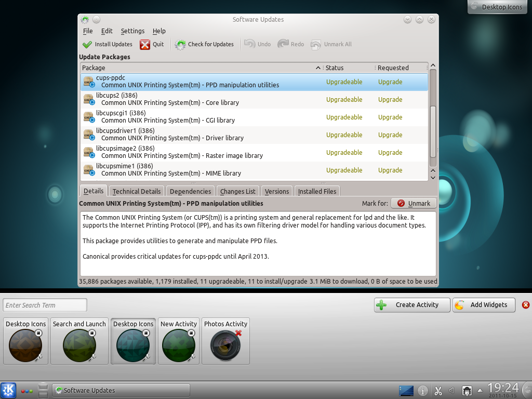The width and height of the screenshot is (532, 399).
Task: Stop the New Activity activity
Action: (191, 333)
